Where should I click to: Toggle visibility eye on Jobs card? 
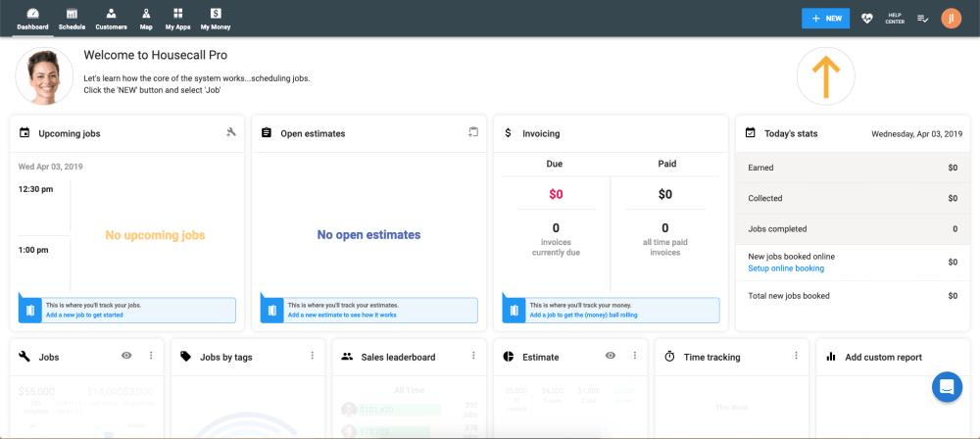point(126,355)
